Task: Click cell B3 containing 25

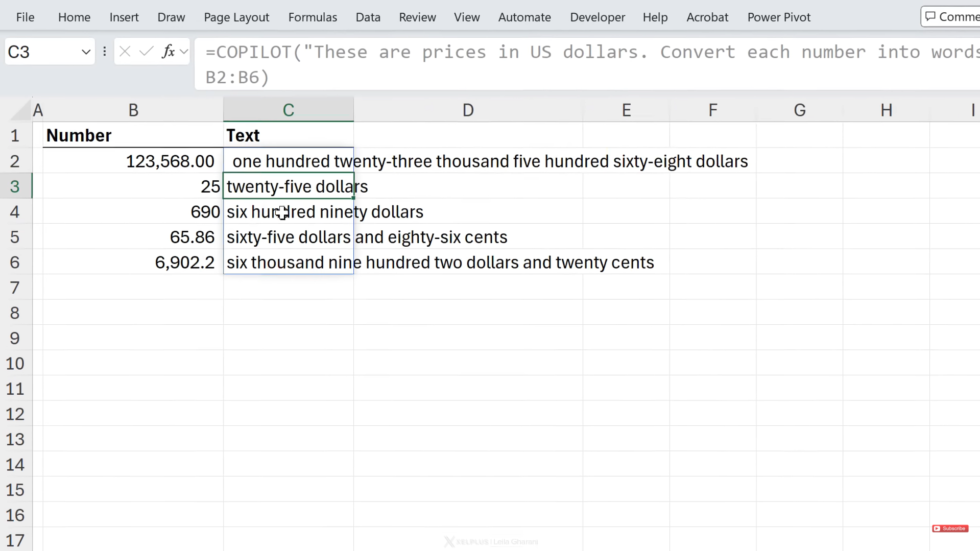Action: 133,186
